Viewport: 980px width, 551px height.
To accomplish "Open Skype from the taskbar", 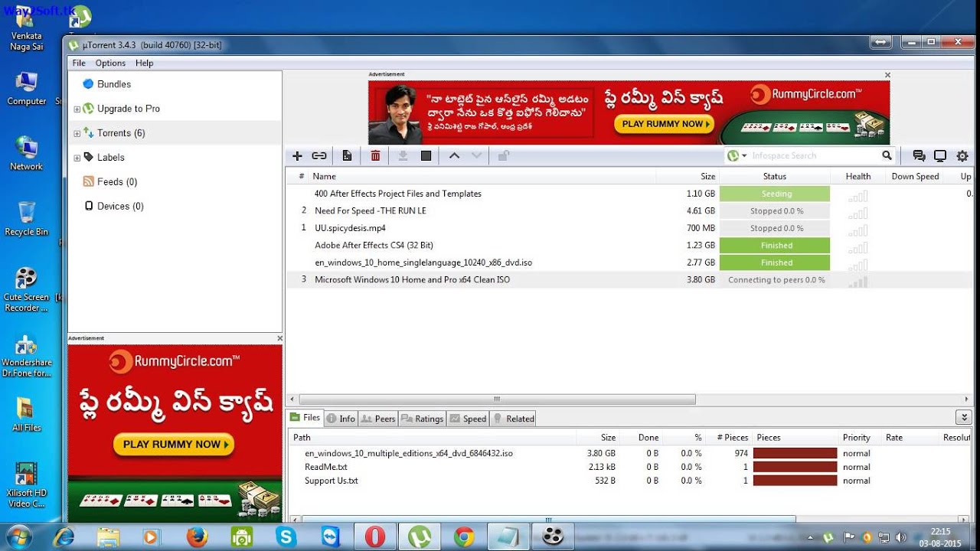I will [286, 537].
